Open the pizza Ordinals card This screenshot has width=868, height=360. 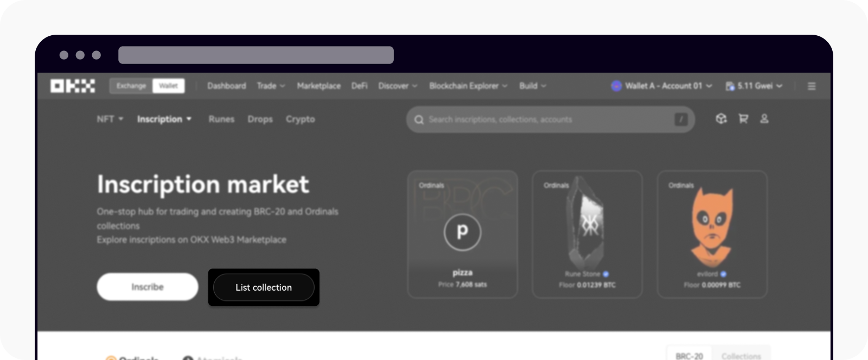pos(463,234)
